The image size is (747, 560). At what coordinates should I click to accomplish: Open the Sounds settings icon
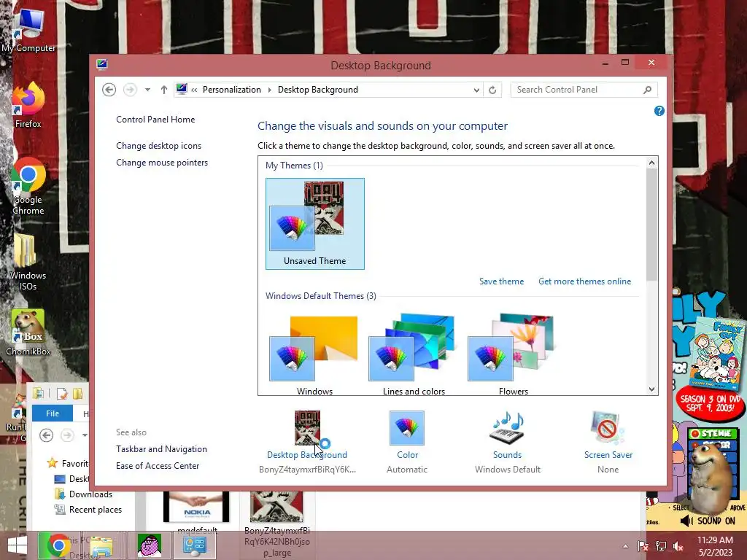click(507, 427)
